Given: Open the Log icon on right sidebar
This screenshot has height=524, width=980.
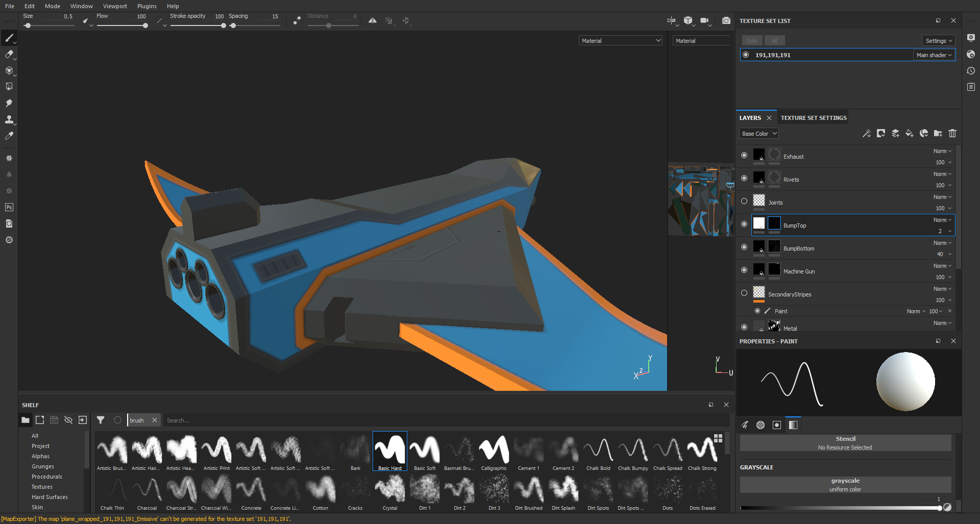Looking at the screenshot, I should 971,87.
